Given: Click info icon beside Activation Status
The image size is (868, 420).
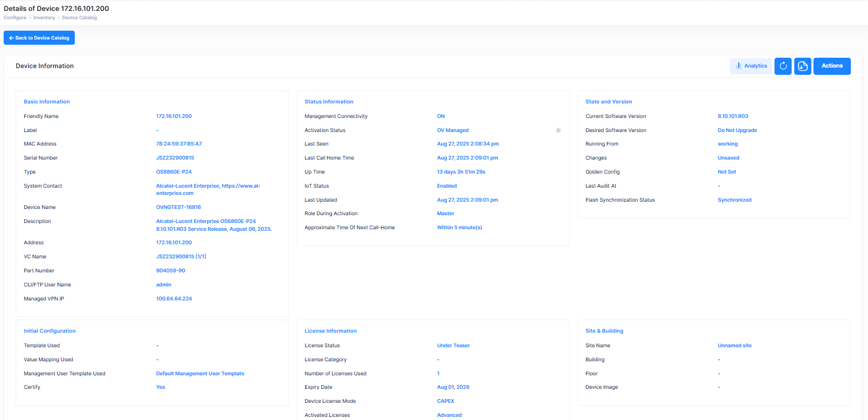Looking at the screenshot, I should tap(558, 130).
